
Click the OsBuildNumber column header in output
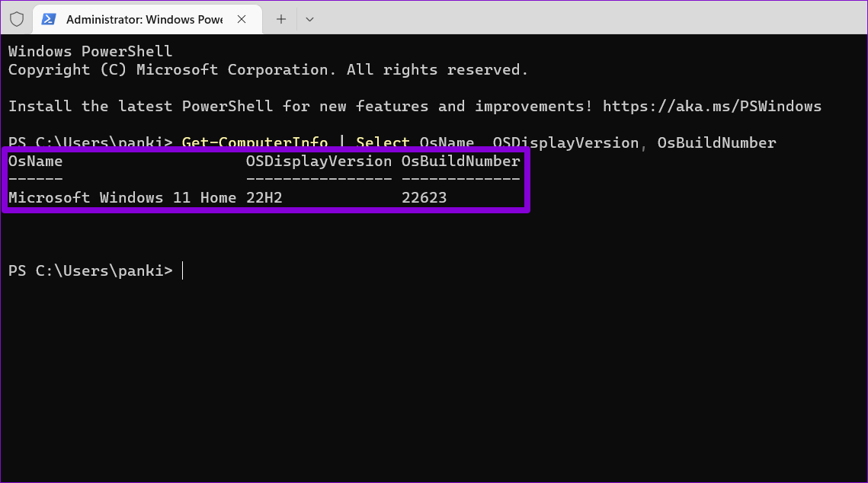[460, 162]
